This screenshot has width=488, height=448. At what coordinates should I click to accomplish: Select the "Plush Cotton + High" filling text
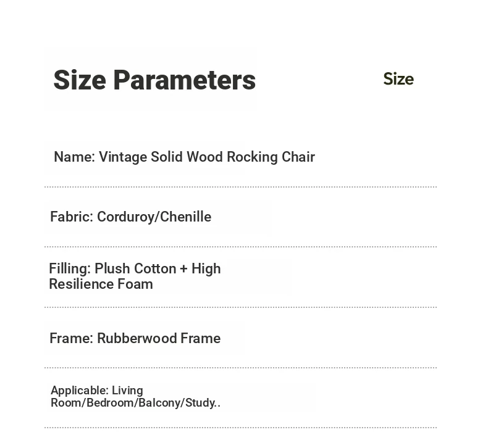[x=158, y=269]
